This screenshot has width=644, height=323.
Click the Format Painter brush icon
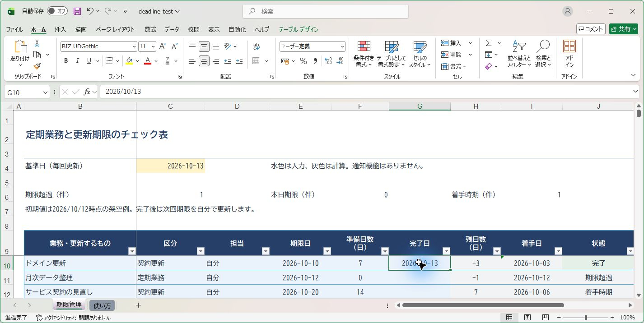click(37, 66)
